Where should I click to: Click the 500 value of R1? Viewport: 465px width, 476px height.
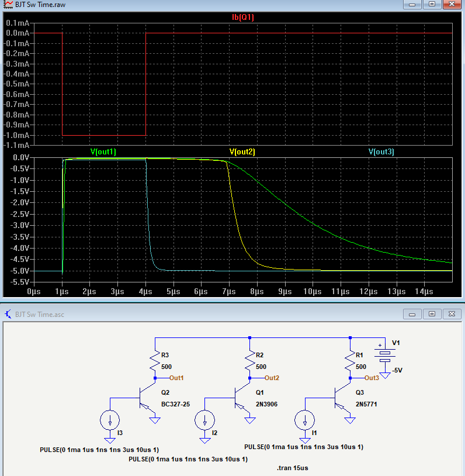click(361, 367)
